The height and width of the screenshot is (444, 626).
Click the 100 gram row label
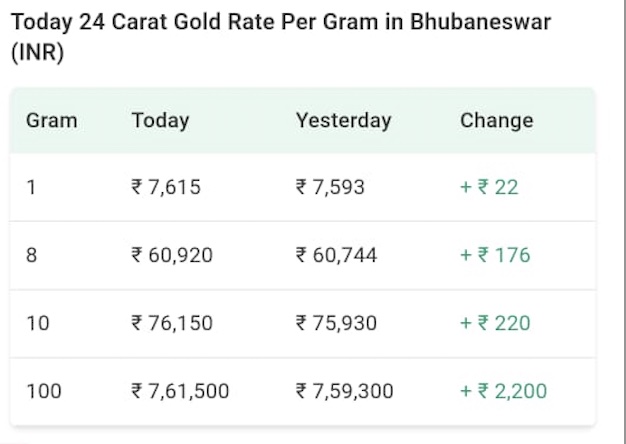[x=43, y=391]
